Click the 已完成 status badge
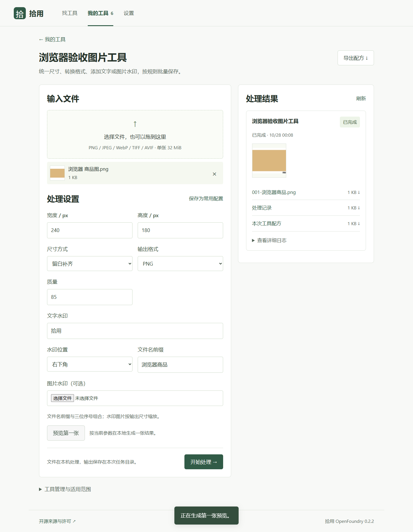 coord(350,122)
